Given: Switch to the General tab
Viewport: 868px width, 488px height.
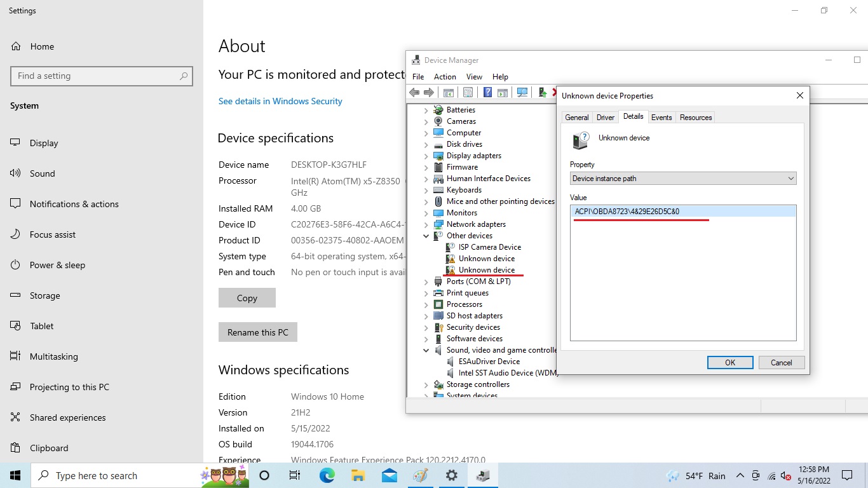Looking at the screenshot, I should pyautogui.click(x=576, y=118).
